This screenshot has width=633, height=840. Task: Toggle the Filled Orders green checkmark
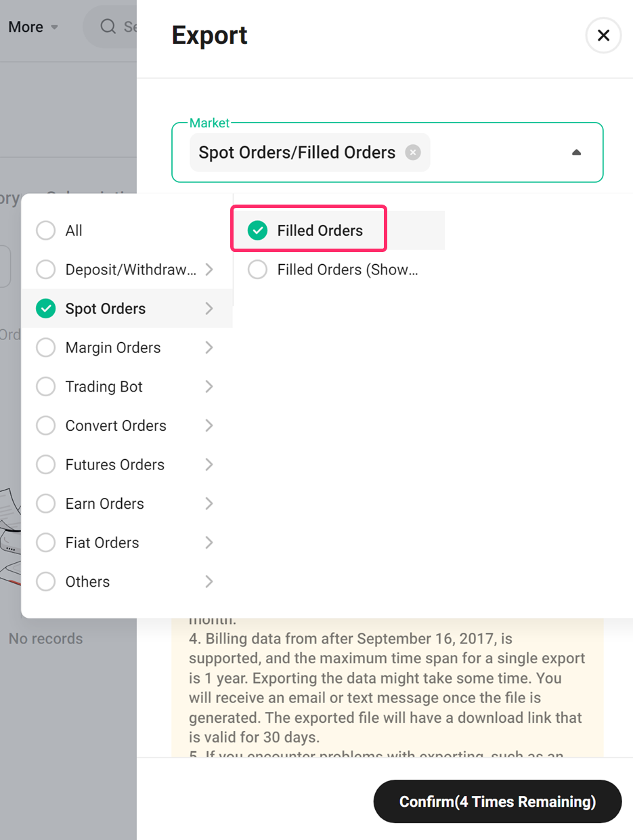point(257,230)
